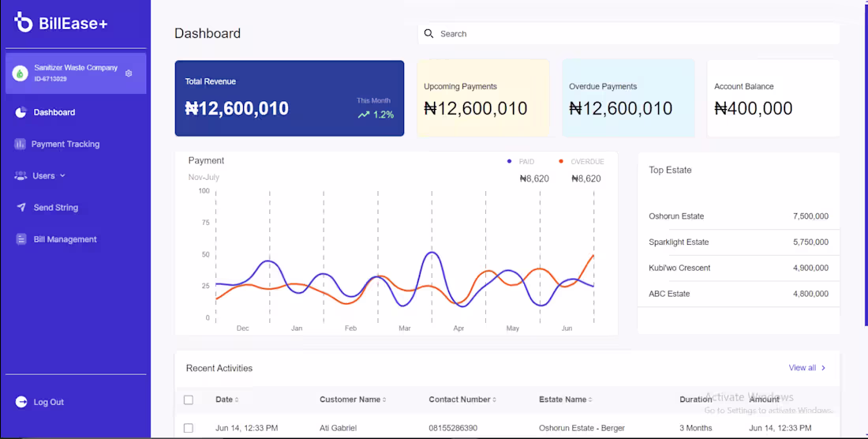Click the Send String paper plane icon
This screenshot has height=439, width=868.
21,208
